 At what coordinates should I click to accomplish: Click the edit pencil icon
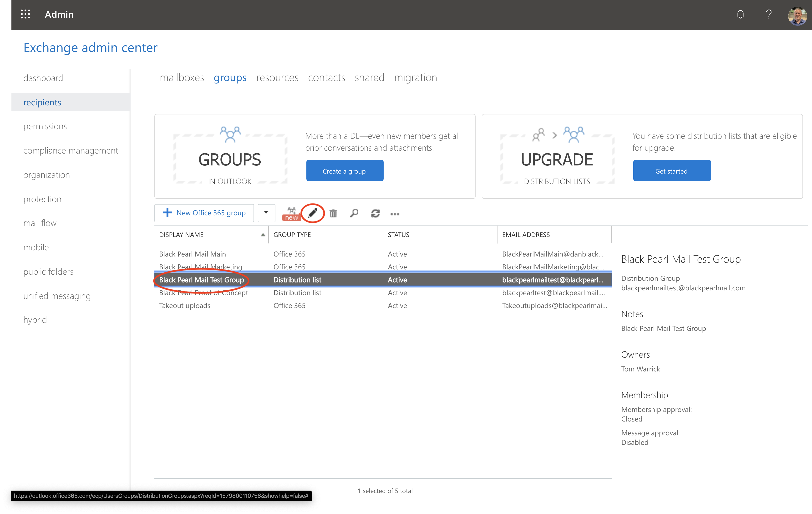click(x=313, y=213)
